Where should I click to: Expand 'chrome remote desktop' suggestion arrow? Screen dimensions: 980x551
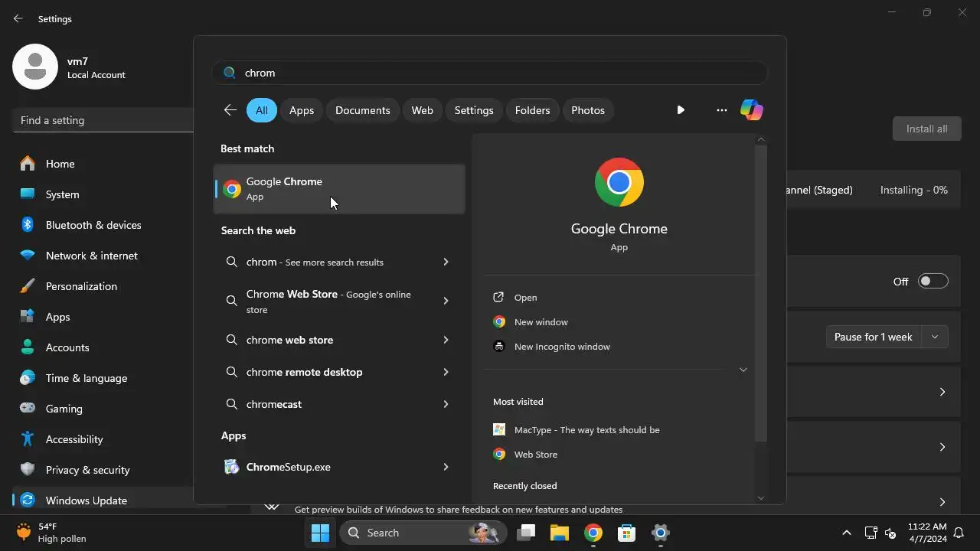click(446, 372)
